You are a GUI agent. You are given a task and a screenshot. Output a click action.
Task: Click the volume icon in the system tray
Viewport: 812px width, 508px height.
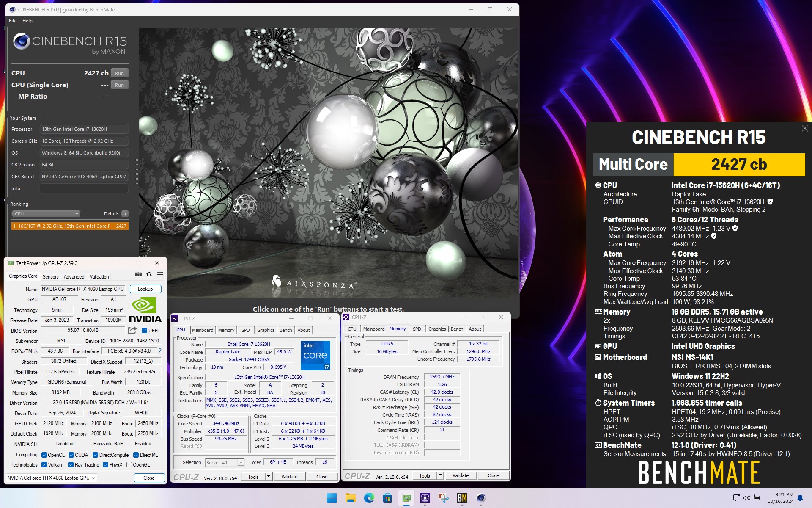click(747, 498)
